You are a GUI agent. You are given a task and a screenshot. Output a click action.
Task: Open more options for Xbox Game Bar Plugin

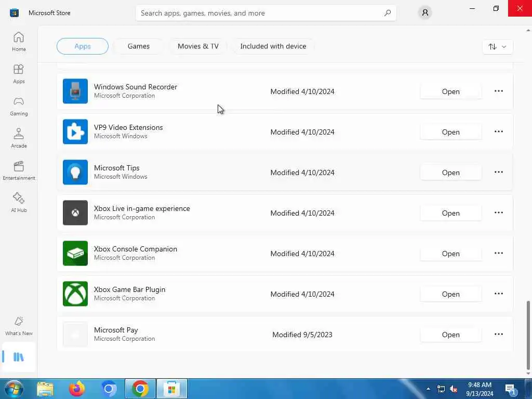pos(498,294)
